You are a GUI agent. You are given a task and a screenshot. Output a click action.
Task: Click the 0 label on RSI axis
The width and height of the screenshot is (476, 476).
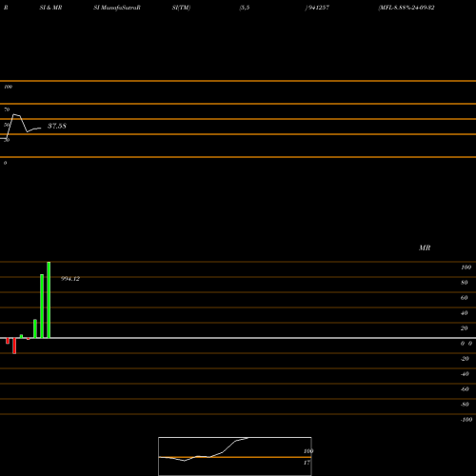pyautogui.click(x=5, y=163)
